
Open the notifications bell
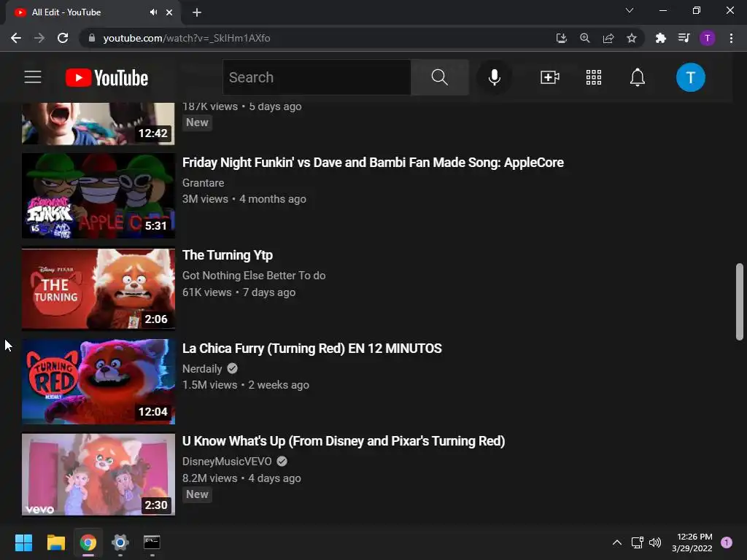(638, 77)
